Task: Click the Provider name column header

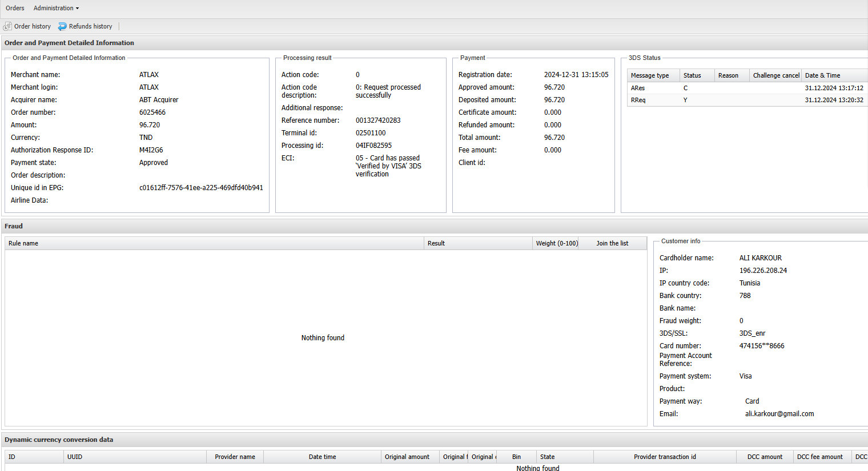Action: point(235,457)
